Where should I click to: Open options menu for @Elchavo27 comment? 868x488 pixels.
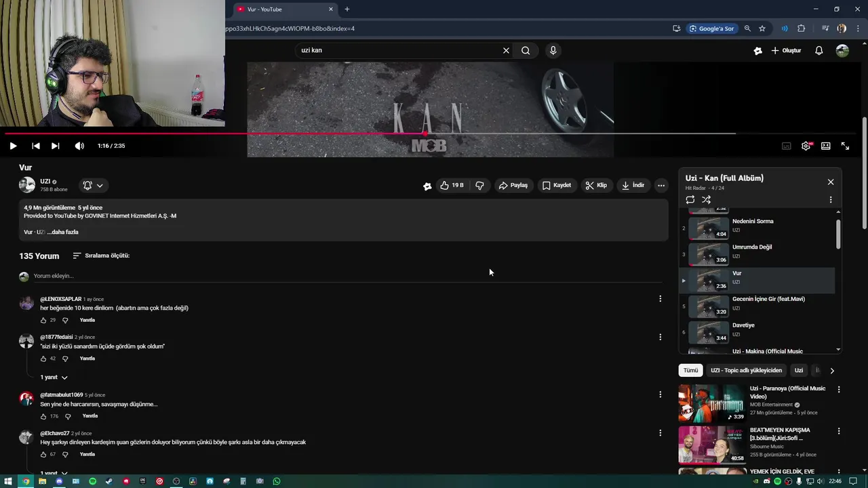coord(660,432)
